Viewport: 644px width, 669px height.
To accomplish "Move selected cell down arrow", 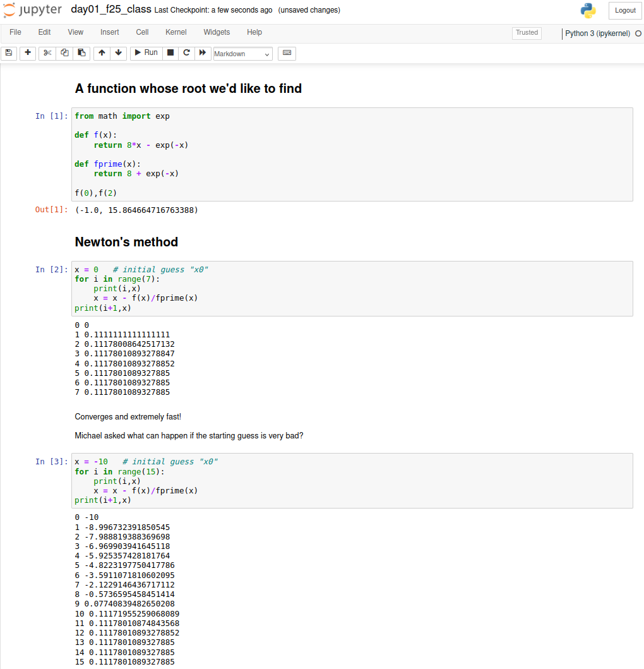I will pyautogui.click(x=119, y=53).
